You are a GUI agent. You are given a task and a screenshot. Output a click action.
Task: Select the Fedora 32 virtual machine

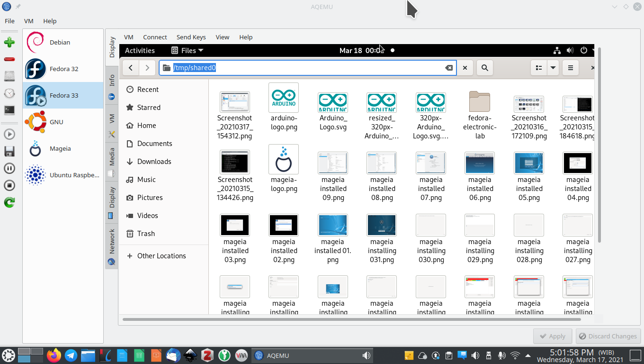pyautogui.click(x=63, y=69)
